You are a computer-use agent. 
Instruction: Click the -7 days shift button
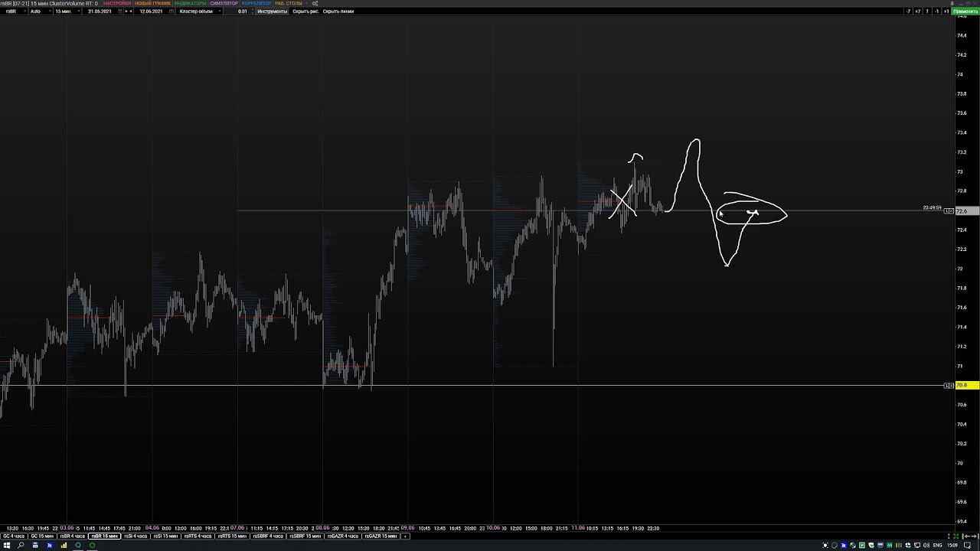[x=909, y=11]
